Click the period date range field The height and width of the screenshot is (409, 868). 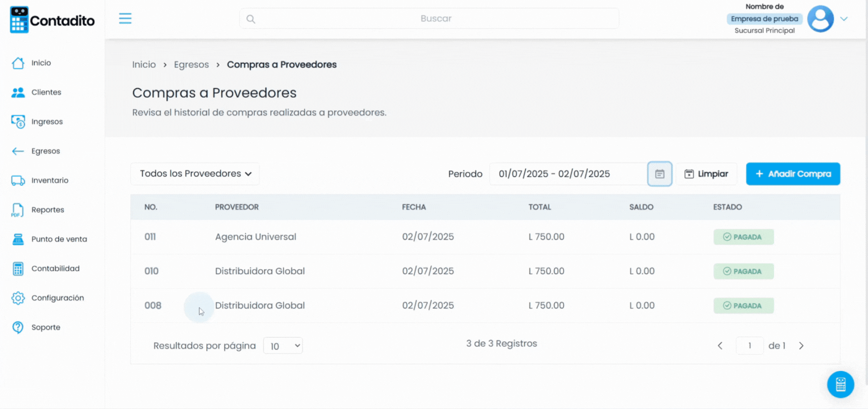[x=568, y=174]
